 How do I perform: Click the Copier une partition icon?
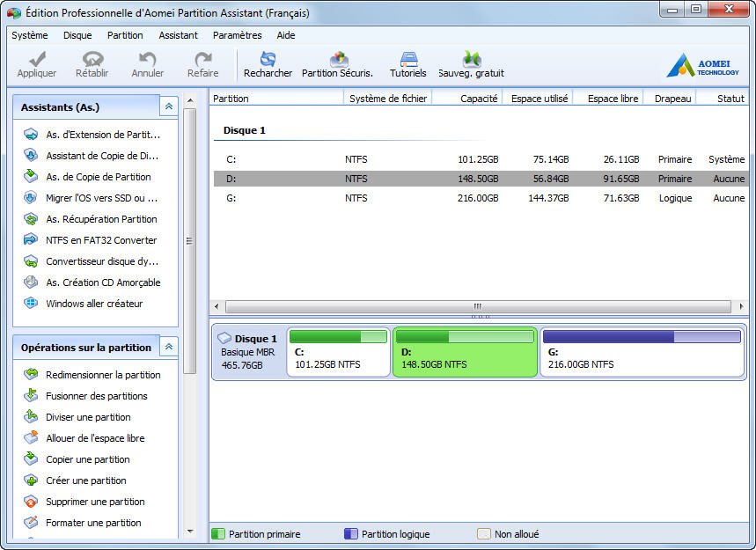[x=31, y=458]
